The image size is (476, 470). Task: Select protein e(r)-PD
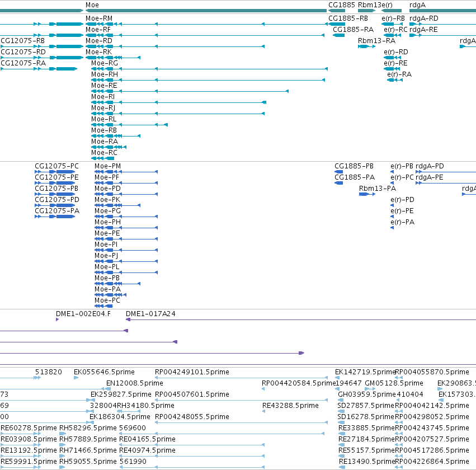(x=402, y=200)
